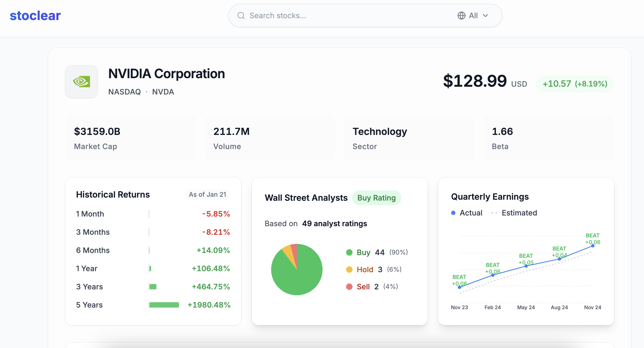
Task: Click the 1 Month return value -5.85%
Action: click(216, 214)
